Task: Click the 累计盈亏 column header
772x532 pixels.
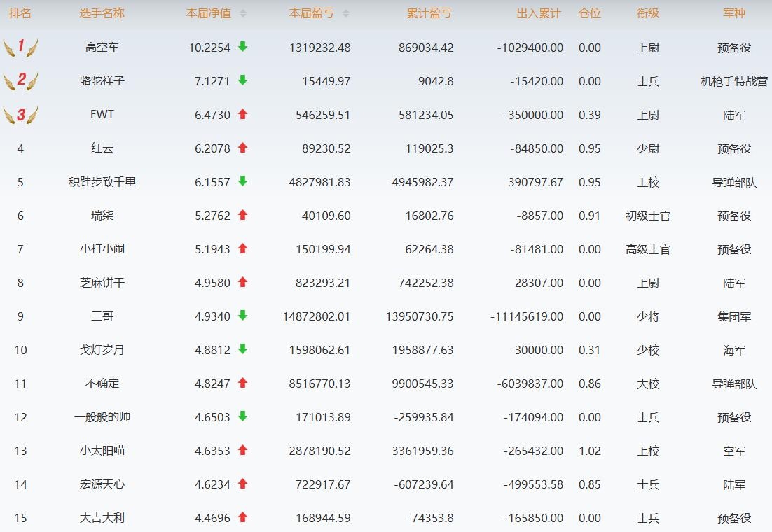Action: point(429,13)
